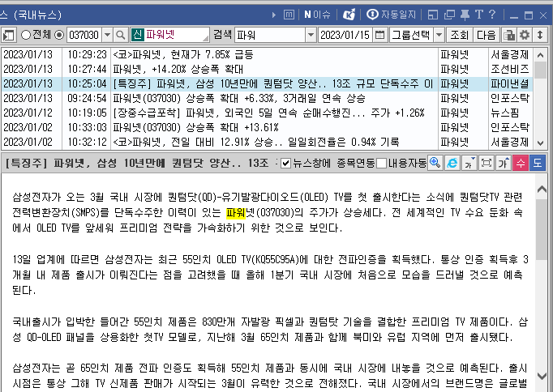This screenshot has width=553, height=392.
Task: Click the 다음 next button
Action: (487, 35)
